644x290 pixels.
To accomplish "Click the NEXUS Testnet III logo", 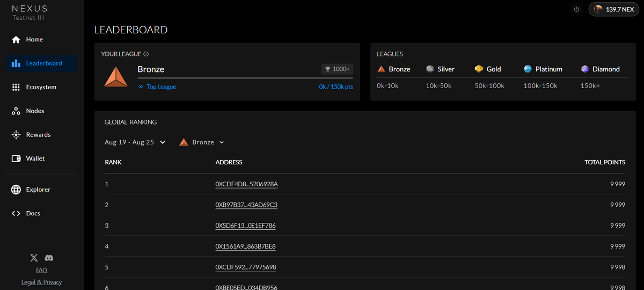I will (30, 13).
